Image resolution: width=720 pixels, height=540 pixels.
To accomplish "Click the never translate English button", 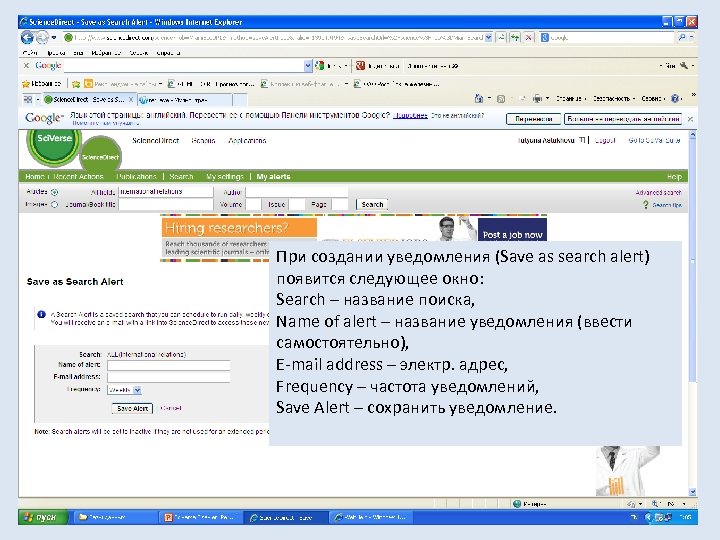I will tap(623, 119).
